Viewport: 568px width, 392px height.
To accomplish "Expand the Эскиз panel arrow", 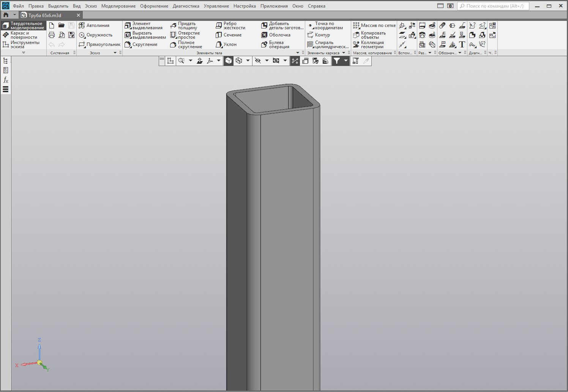I will 115,53.
